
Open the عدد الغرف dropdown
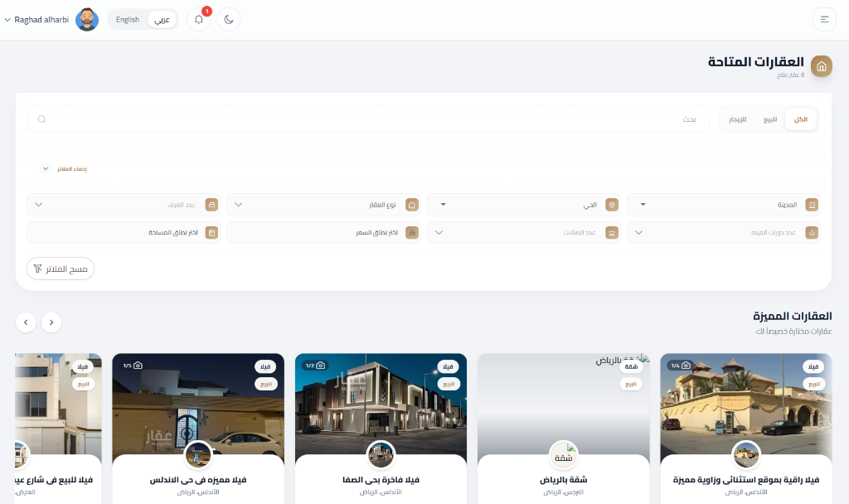point(124,205)
